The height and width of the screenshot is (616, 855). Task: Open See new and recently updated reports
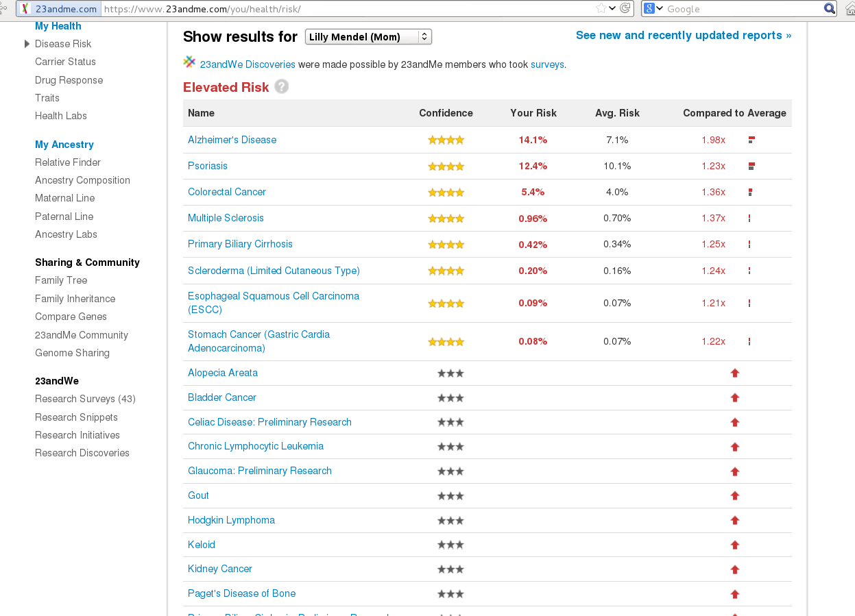[684, 36]
